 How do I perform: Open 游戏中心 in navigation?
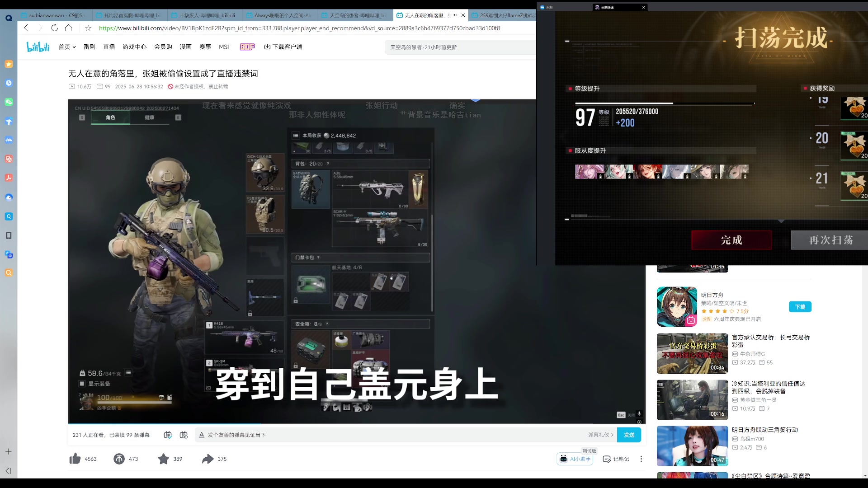134,47
